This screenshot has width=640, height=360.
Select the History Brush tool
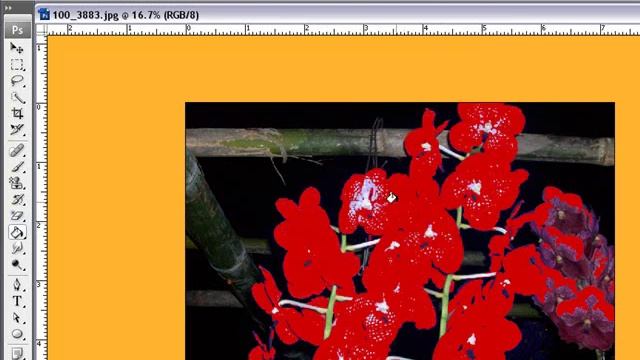(17, 200)
